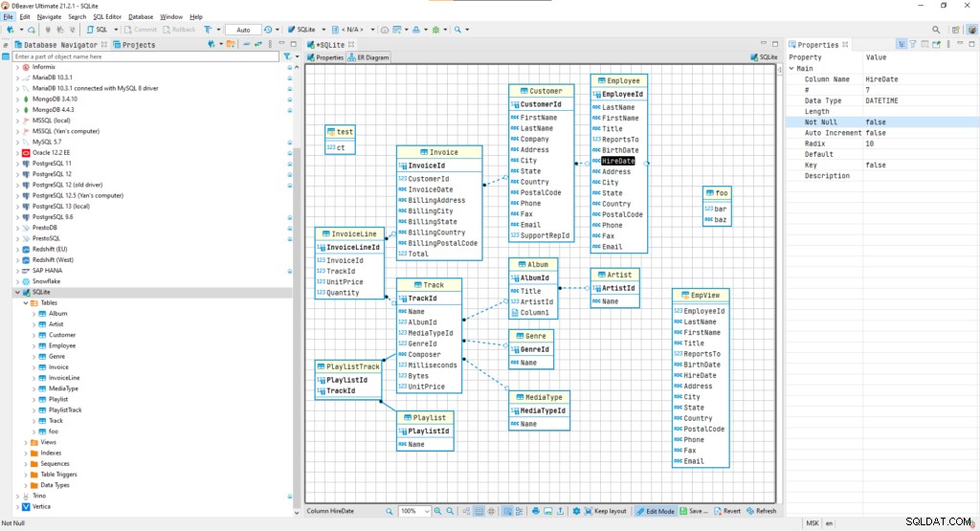The image size is (980, 531).
Task: Collapse the Tables folder expander
Action: 26,303
